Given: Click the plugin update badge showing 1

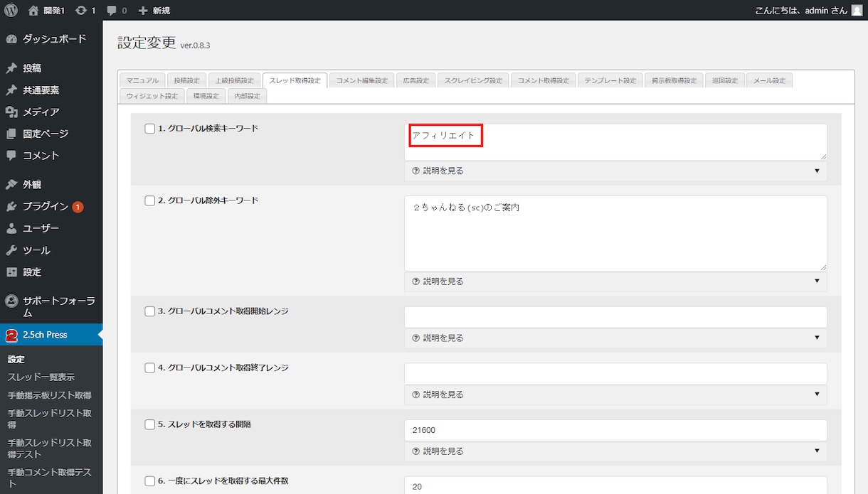Looking at the screenshot, I should coord(78,207).
